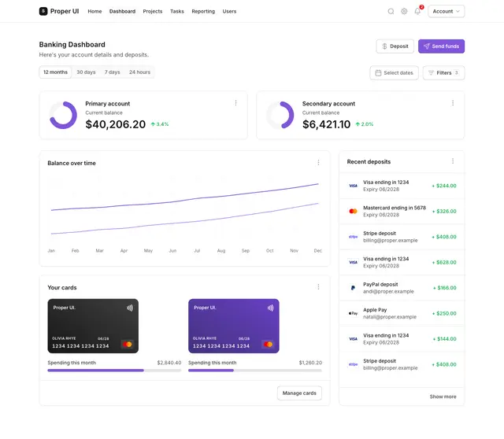Click the + $244.00 amount
Image resolution: width=504 pixels, height=439 pixels.
click(444, 186)
